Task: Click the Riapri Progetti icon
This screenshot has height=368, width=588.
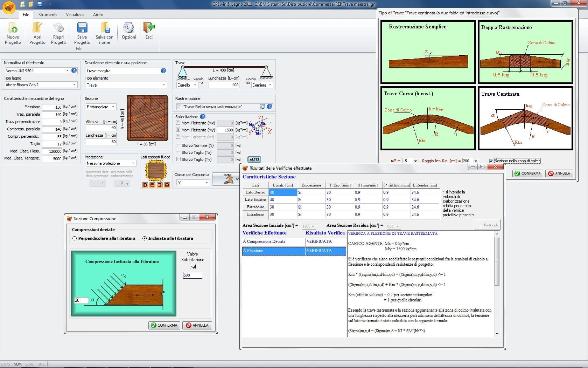Action: [x=58, y=28]
